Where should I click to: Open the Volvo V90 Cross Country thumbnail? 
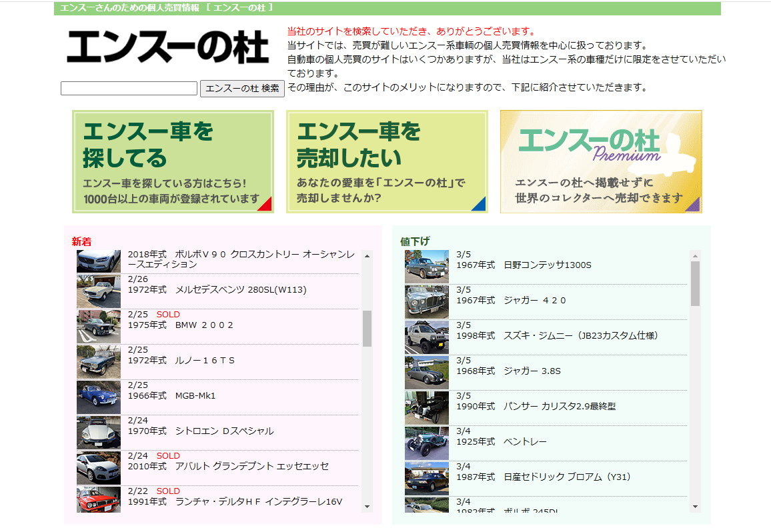pos(98,261)
